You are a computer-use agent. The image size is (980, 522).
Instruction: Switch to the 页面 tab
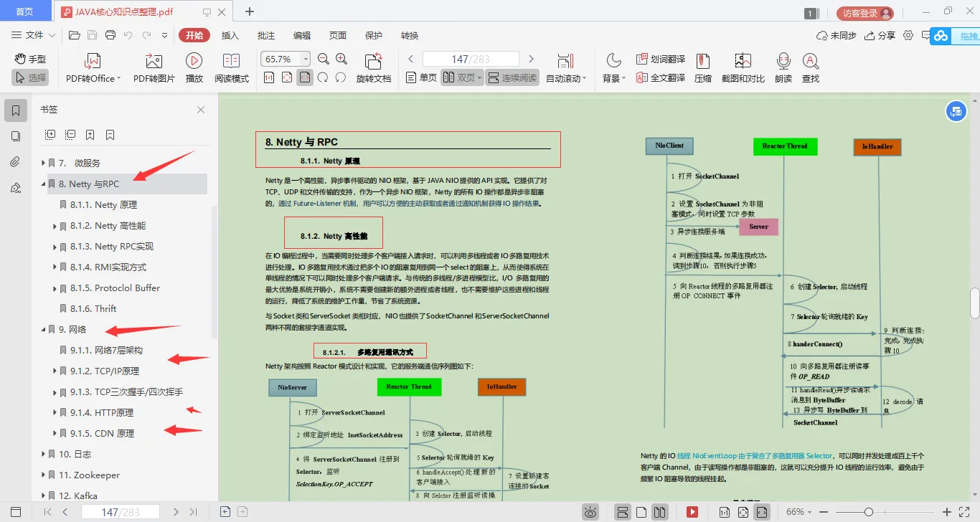coord(338,35)
